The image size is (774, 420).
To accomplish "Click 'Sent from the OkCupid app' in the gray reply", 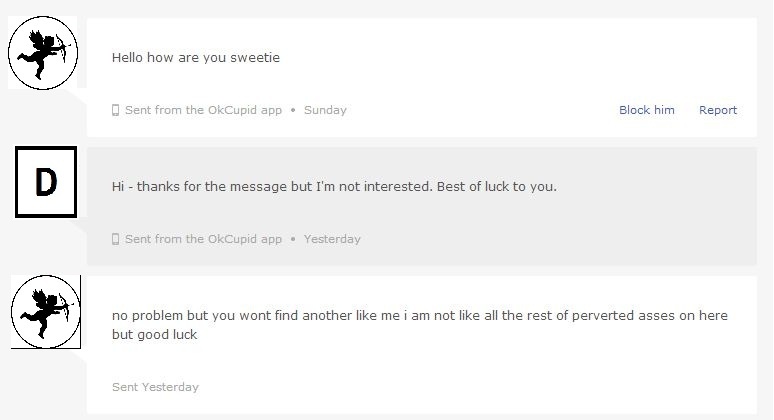I will (203, 239).
